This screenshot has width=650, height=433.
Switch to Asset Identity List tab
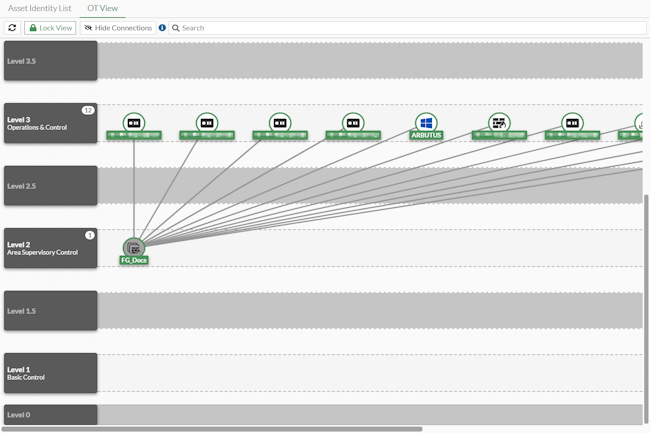pos(40,8)
